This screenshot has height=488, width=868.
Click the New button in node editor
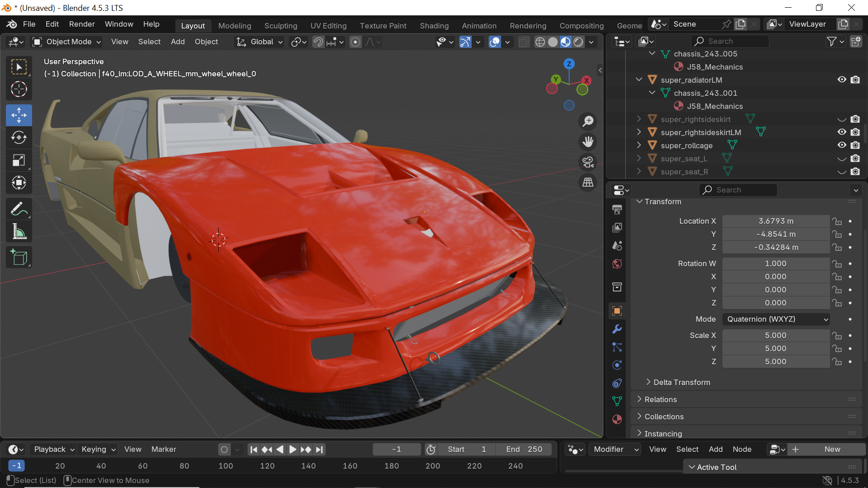[x=832, y=449]
